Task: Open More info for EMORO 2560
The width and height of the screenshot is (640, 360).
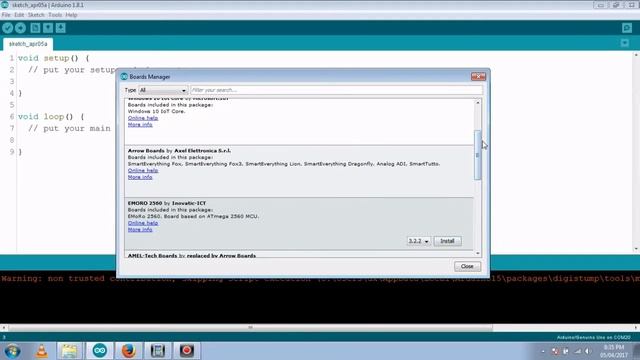Action: pos(140,229)
